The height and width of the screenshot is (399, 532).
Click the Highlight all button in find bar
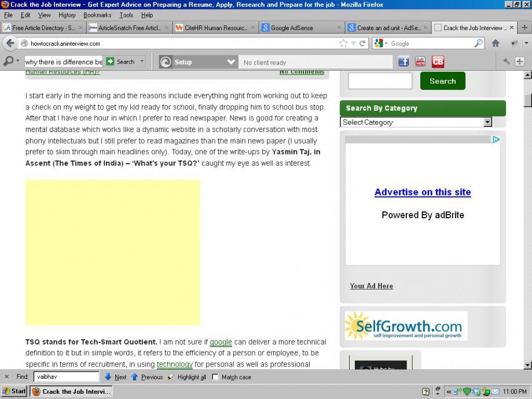pos(187,377)
